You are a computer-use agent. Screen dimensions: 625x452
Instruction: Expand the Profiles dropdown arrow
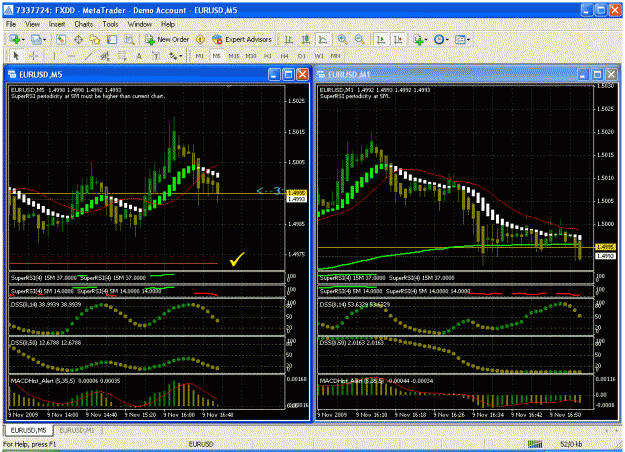coord(44,40)
